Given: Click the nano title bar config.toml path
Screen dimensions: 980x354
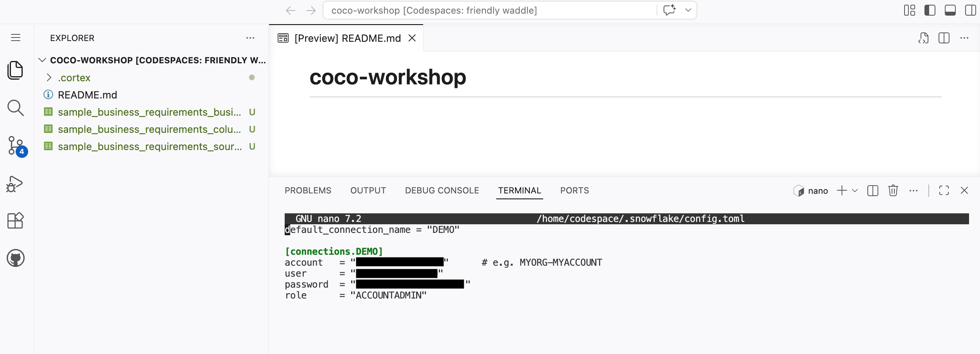Looking at the screenshot, I should (641, 219).
